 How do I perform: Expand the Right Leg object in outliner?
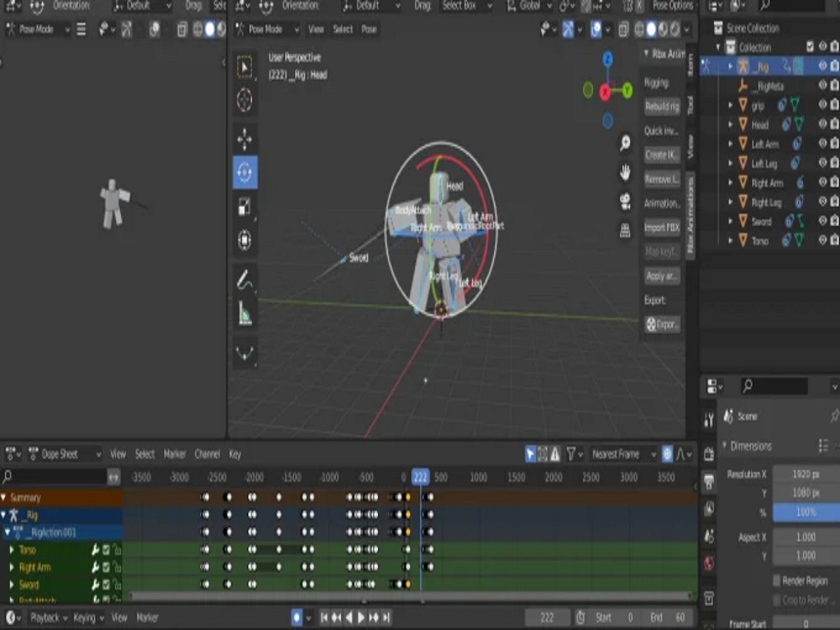(730, 202)
